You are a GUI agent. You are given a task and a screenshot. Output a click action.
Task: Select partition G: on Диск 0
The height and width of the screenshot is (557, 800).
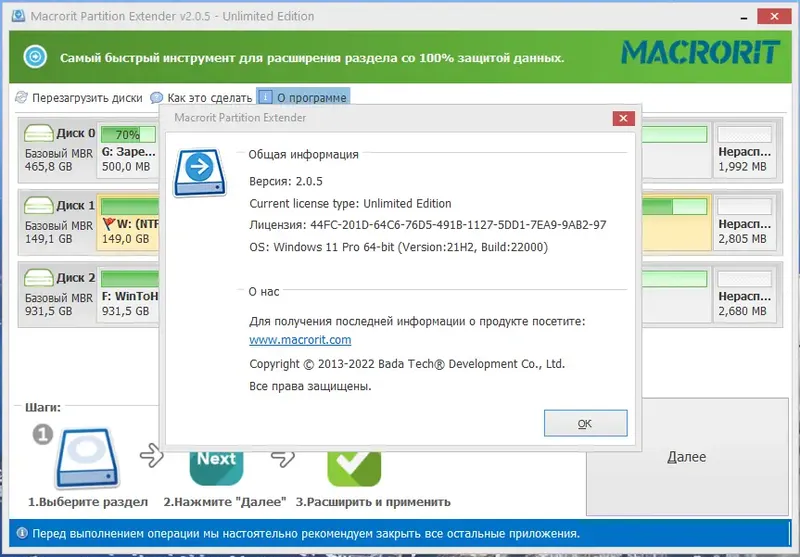[128, 150]
